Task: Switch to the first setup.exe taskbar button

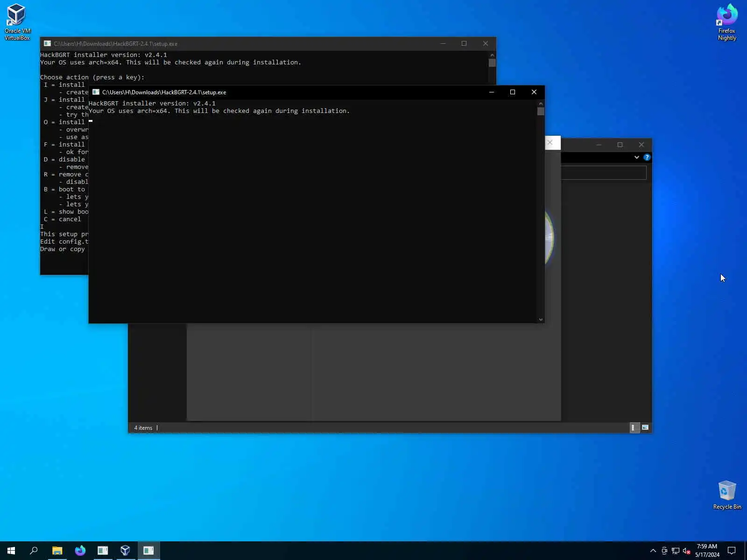Action: pos(103,551)
